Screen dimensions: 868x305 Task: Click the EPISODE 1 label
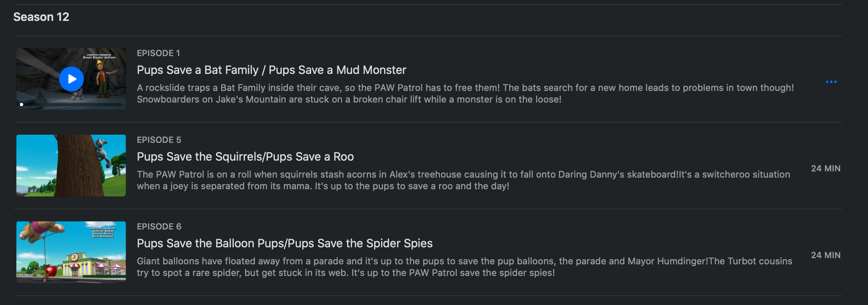pos(158,53)
